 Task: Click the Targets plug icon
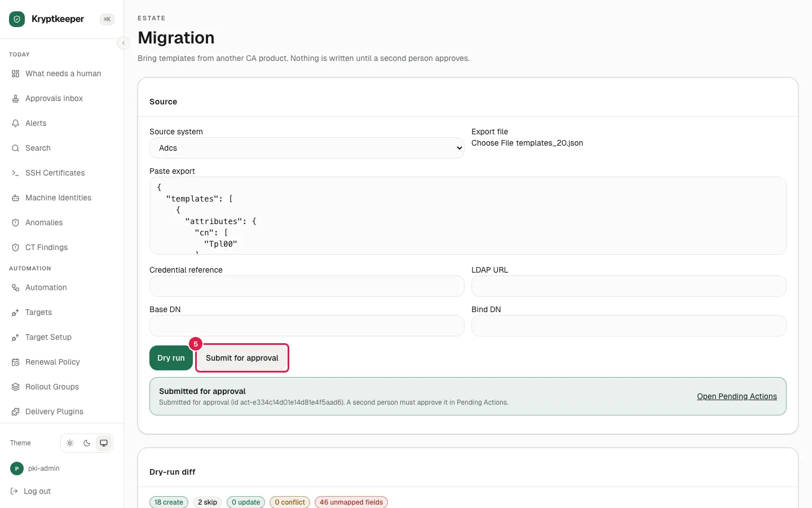click(15, 312)
